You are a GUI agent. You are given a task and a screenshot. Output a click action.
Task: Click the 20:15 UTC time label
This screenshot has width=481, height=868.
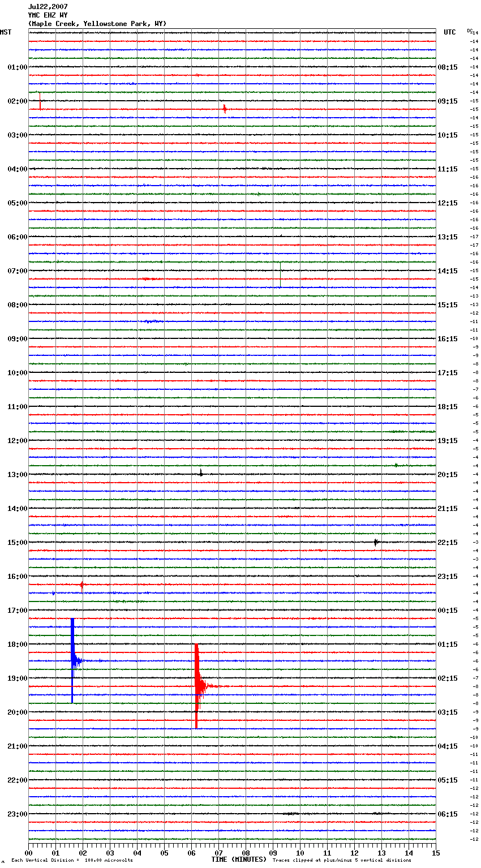(x=448, y=475)
